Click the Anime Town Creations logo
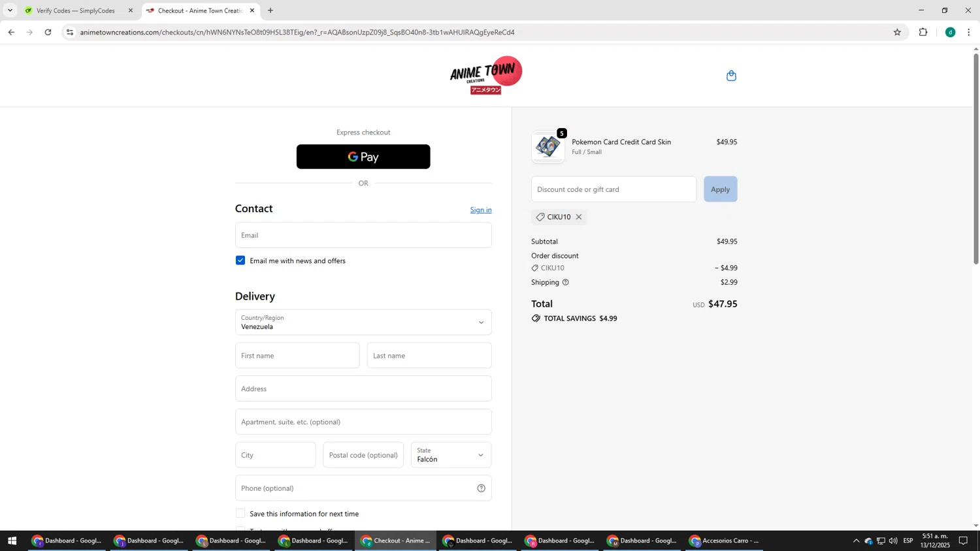 [x=485, y=75]
